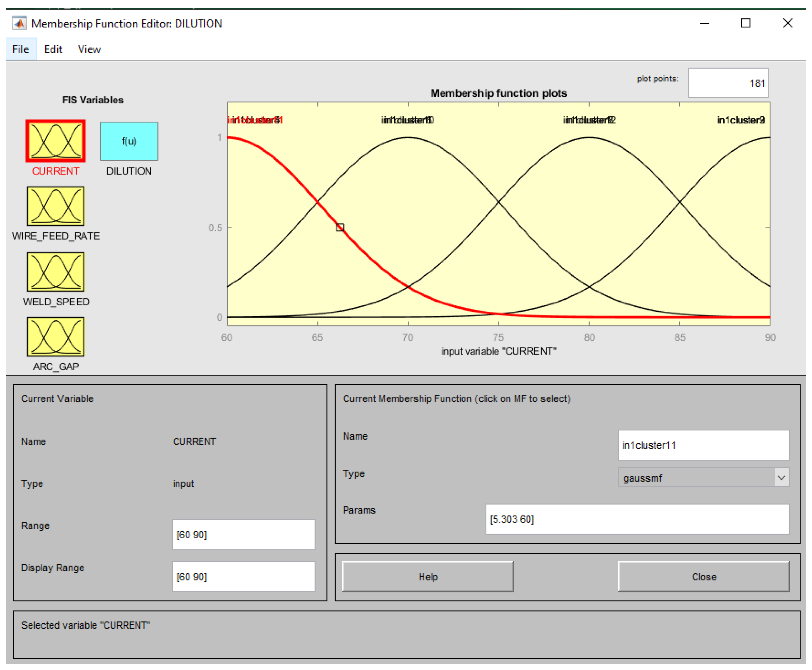
Task: Select the WELD_SPEED variable icon
Action: tap(56, 272)
